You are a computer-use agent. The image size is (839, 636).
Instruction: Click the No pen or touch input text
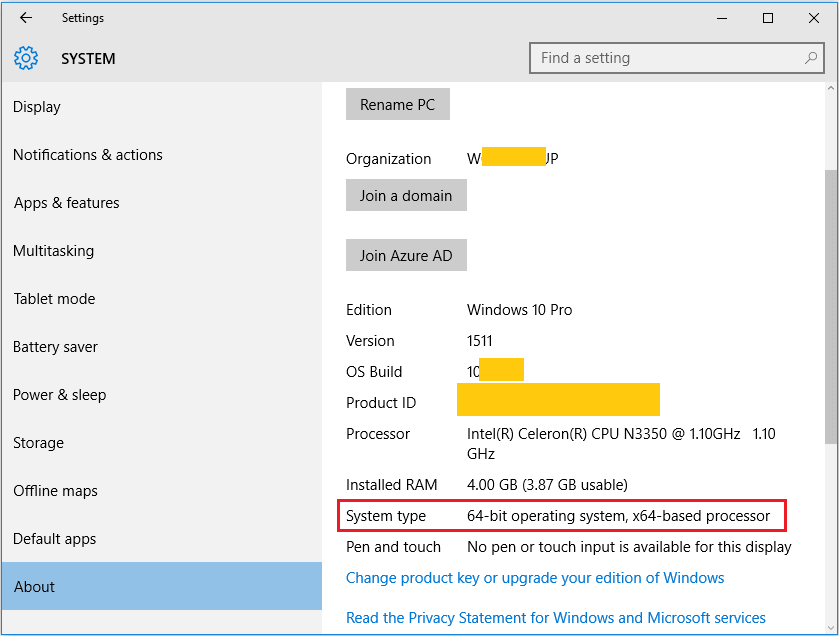coord(629,547)
